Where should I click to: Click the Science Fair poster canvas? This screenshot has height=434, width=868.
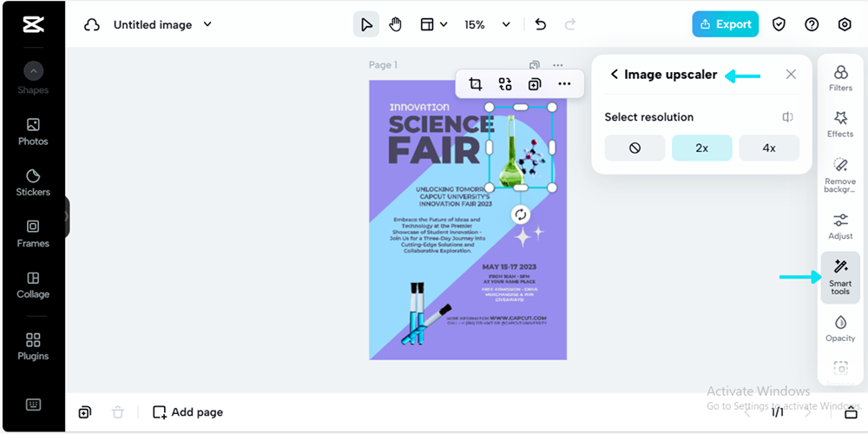pyautogui.click(x=468, y=220)
